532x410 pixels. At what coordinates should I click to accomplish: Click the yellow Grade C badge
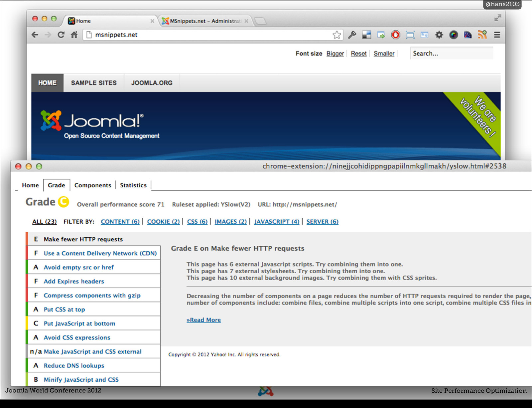[64, 202]
